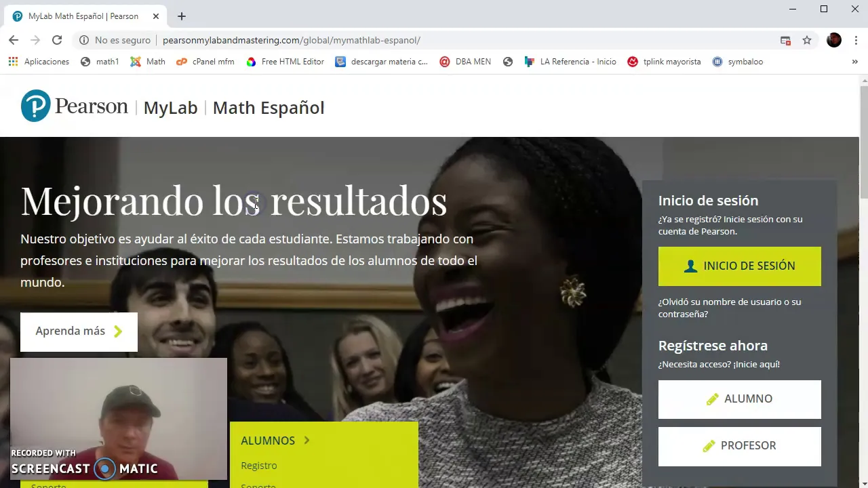Click the Pearson logo

tap(74, 106)
